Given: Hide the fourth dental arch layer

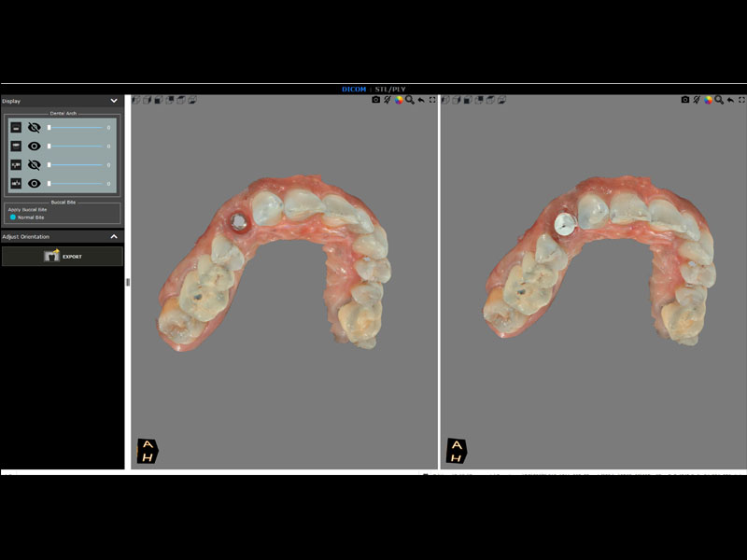Looking at the screenshot, I should pos(34,183).
